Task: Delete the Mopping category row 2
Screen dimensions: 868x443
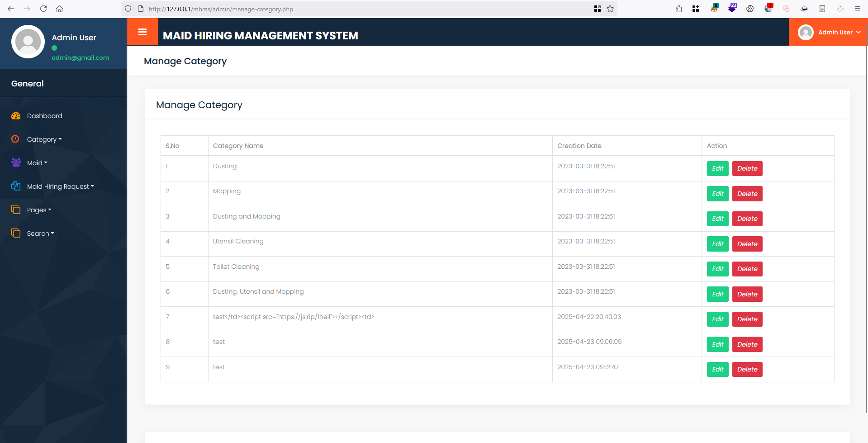Action: [747, 194]
